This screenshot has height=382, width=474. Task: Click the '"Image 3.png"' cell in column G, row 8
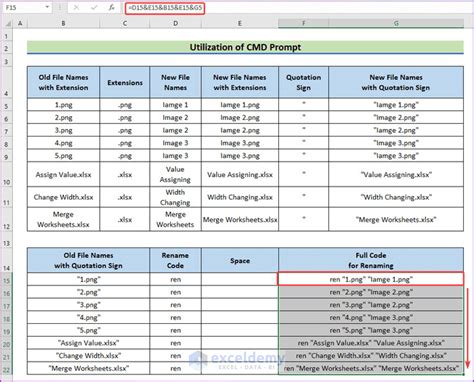pyautogui.click(x=396, y=143)
